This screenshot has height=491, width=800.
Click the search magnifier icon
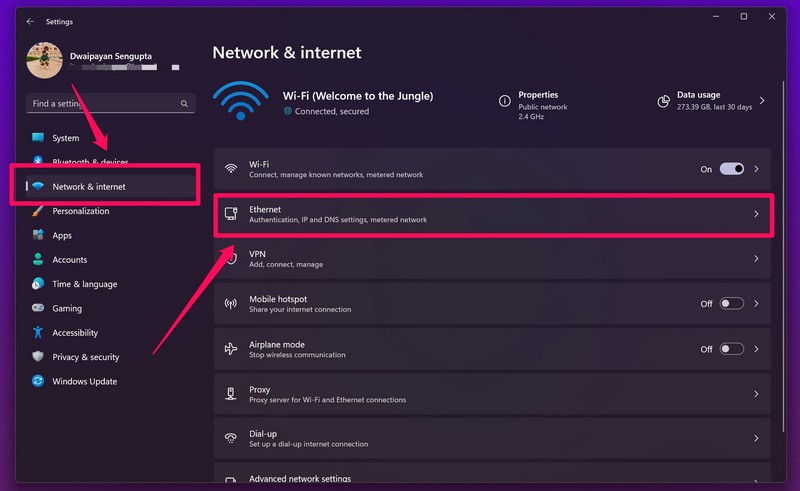point(184,104)
